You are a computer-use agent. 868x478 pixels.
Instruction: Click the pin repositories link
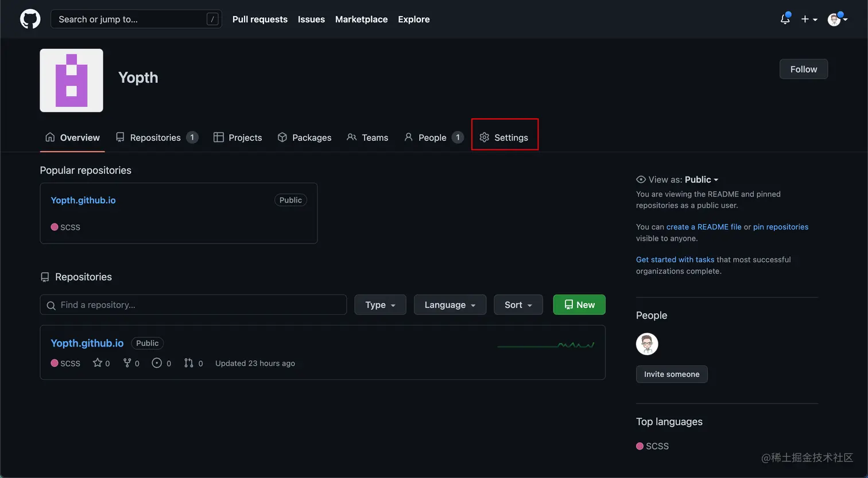[x=781, y=227]
